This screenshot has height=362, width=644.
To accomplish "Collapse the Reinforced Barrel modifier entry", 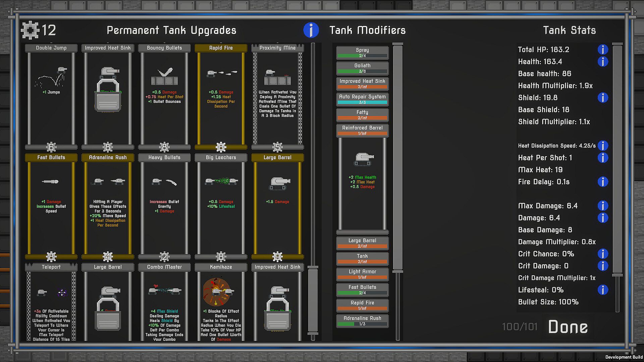I will pyautogui.click(x=362, y=130).
